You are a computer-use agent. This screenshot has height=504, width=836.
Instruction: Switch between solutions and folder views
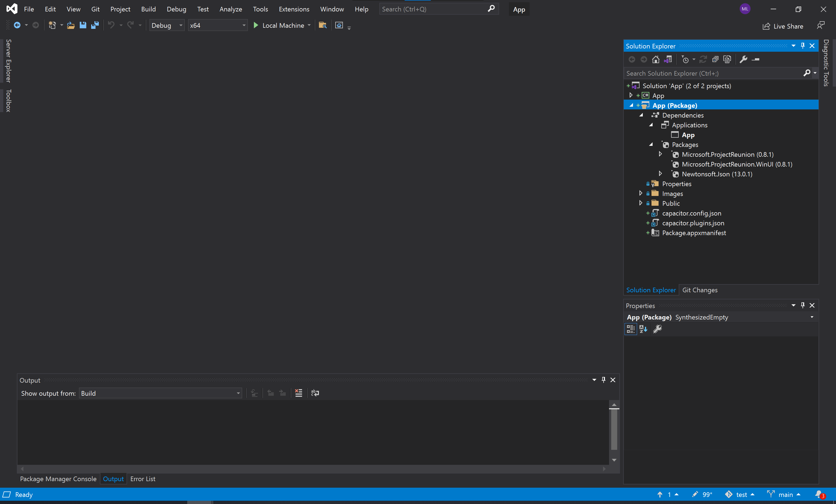point(668,59)
